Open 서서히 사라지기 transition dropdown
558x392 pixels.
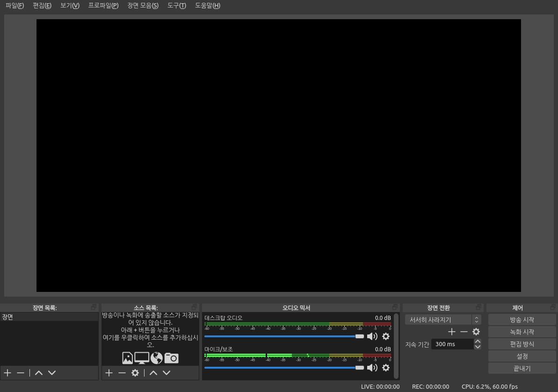[x=442, y=319]
